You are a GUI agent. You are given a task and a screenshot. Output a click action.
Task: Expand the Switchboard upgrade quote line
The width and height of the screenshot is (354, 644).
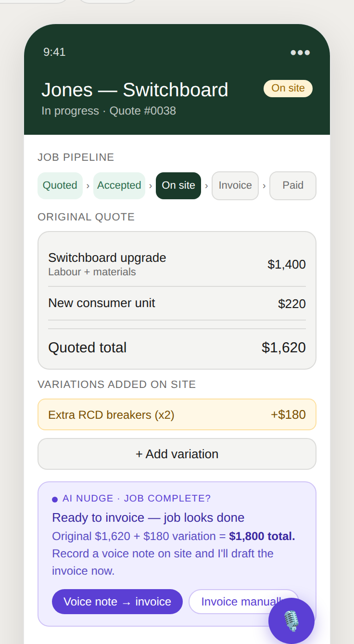(177, 264)
